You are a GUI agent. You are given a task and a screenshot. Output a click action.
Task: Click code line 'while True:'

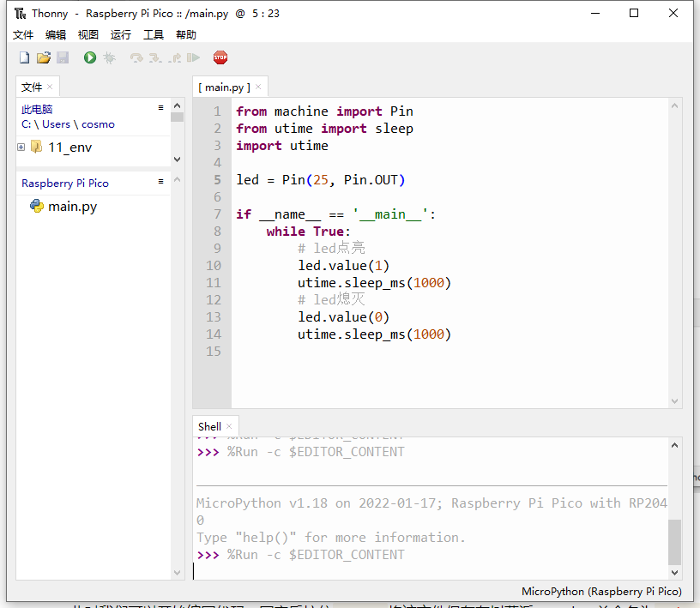point(308,232)
